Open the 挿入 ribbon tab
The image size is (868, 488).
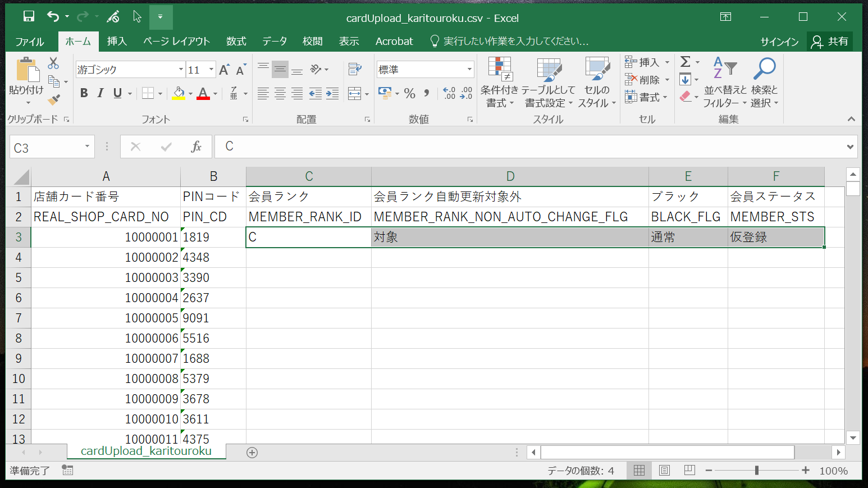(x=117, y=42)
